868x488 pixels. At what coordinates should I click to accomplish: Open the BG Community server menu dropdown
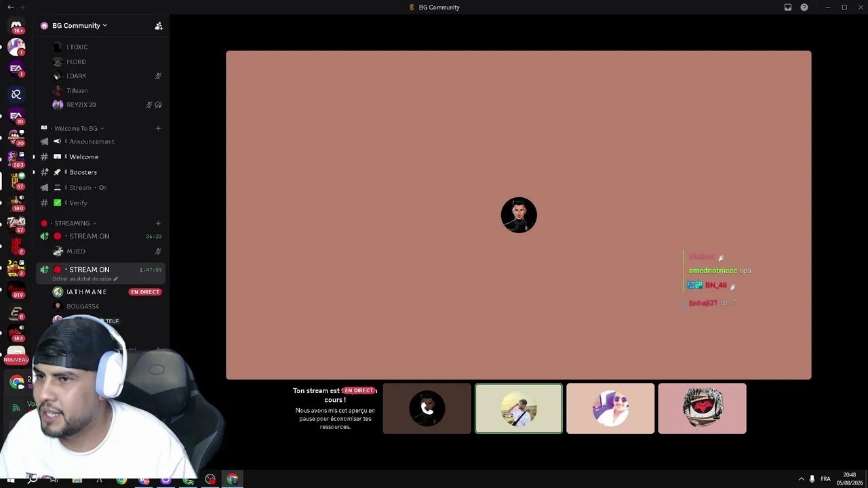coord(79,26)
